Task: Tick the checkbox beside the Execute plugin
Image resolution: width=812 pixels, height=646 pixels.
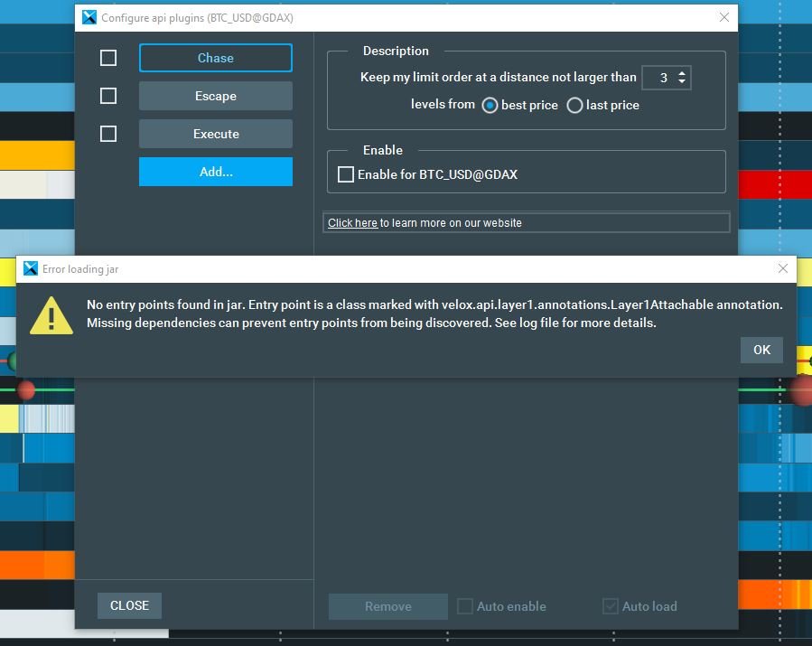Action: (x=108, y=134)
